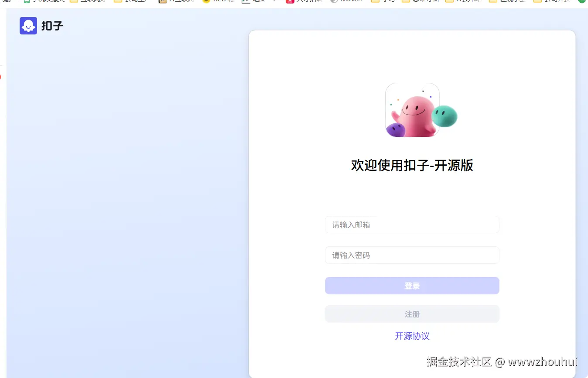Click the 扣子 brand name text

point(52,26)
